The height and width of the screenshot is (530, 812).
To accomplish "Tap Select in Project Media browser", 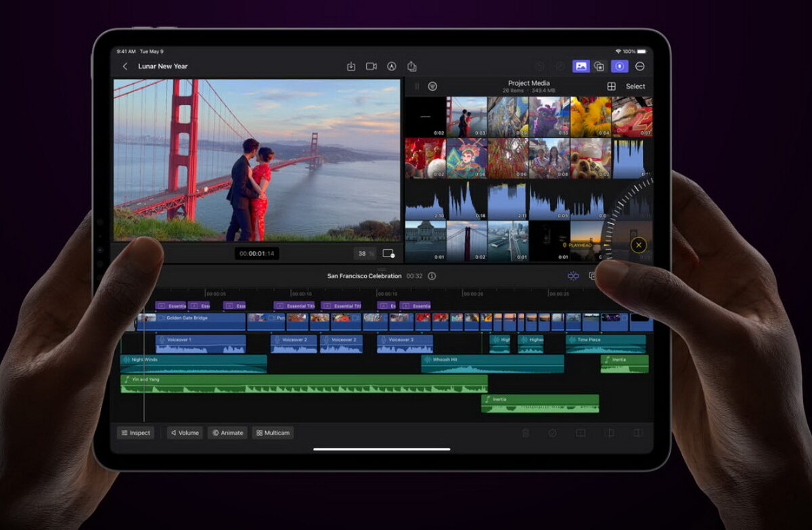I will pyautogui.click(x=635, y=87).
